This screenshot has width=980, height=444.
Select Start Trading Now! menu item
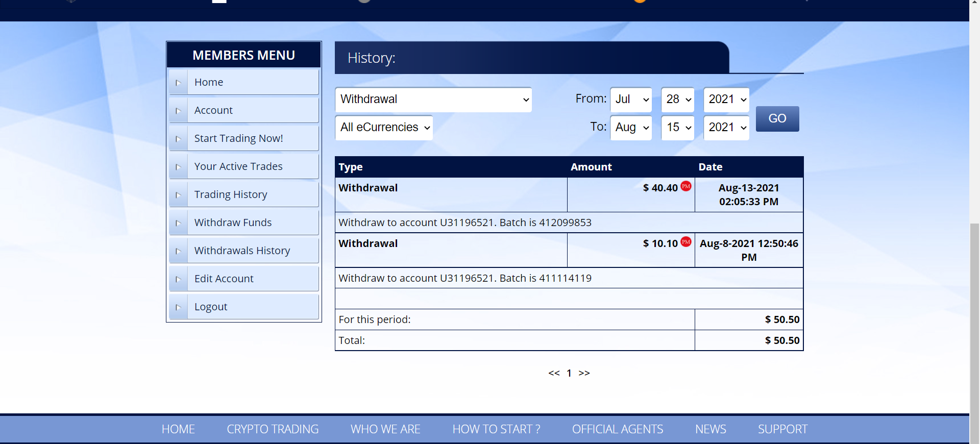click(x=238, y=138)
